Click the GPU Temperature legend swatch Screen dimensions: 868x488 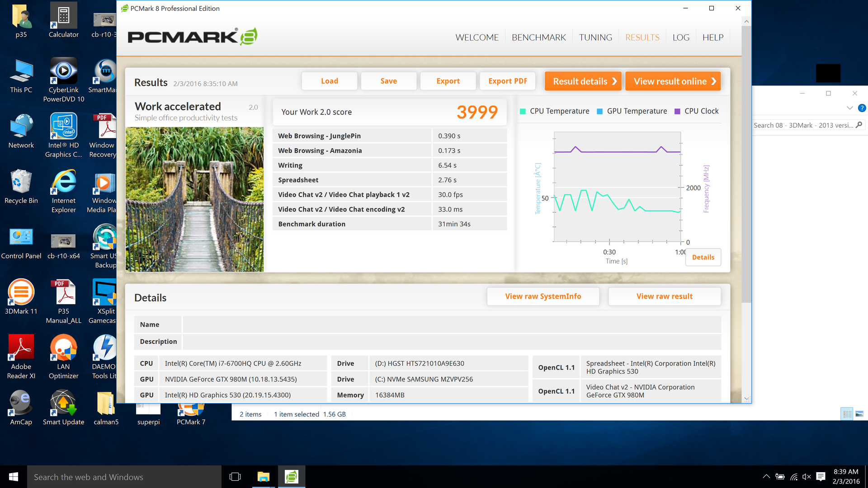tap(600, 112)
